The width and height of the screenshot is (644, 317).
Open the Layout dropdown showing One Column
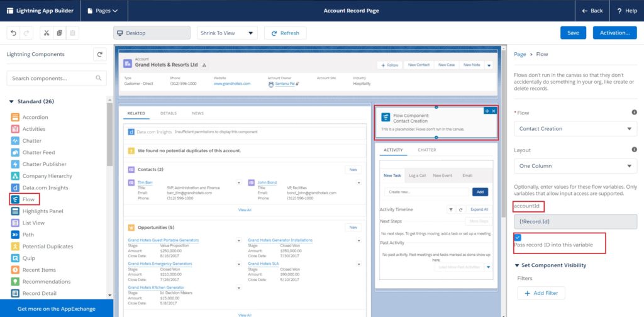click(x=575, y=166)
